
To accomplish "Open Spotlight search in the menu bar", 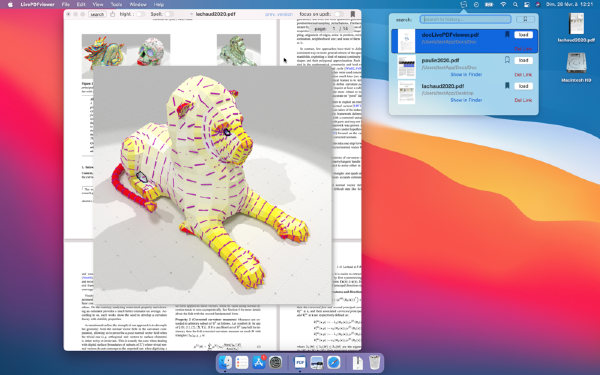I will point(515,5).
